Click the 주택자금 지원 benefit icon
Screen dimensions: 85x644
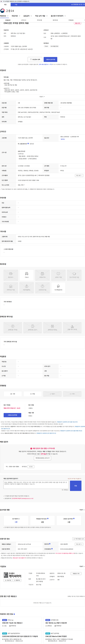11,288
